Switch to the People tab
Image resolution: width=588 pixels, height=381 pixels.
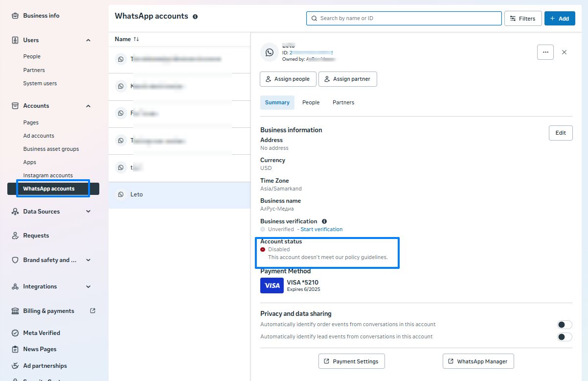point(311,102)
